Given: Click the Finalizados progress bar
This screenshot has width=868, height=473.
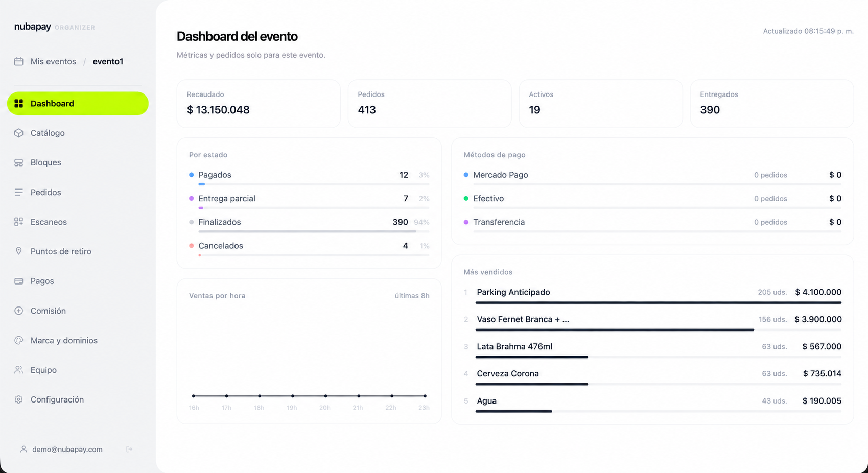Looking at the screenshot, I should (x=314, y=231).
